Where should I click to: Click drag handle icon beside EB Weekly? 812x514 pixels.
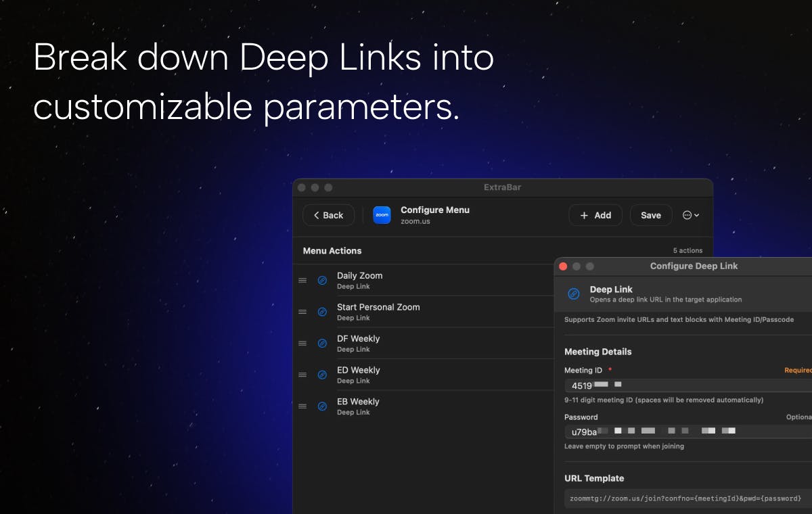[x=302, y=406]
